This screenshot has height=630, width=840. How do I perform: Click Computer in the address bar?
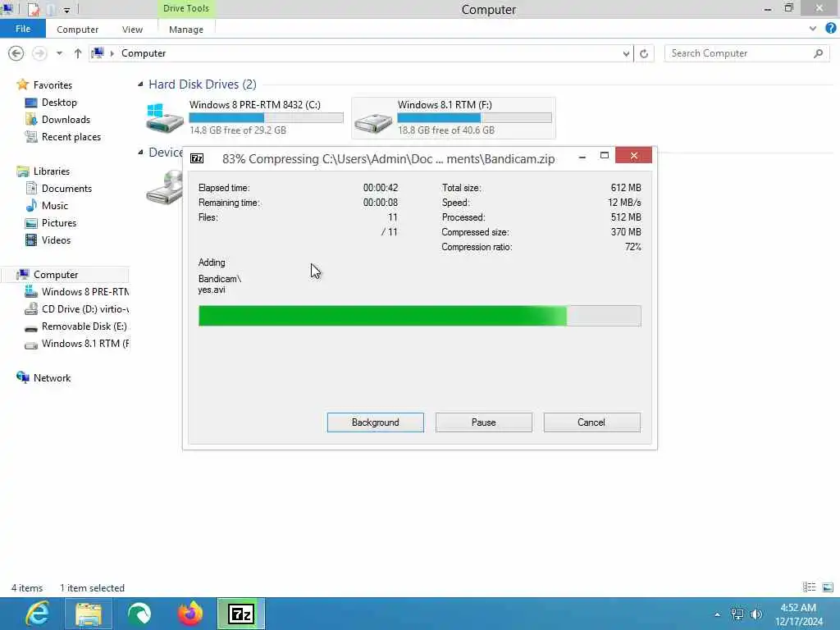pos(143,53)
